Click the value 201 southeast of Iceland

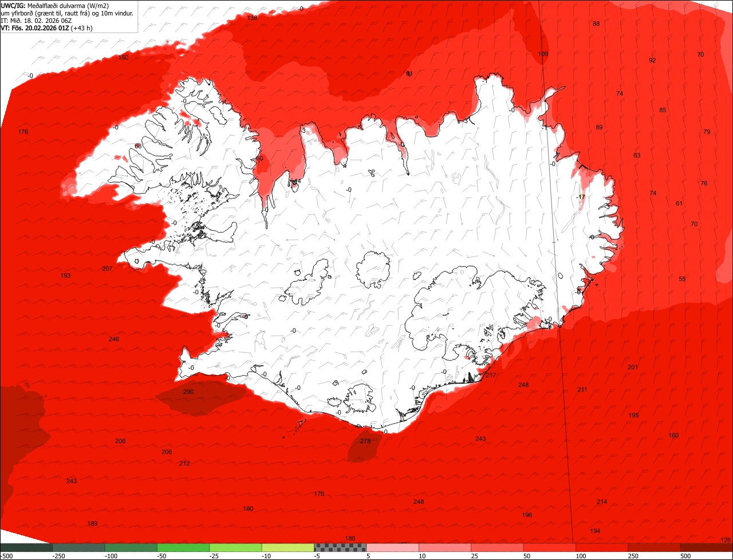tap(633, 367)
